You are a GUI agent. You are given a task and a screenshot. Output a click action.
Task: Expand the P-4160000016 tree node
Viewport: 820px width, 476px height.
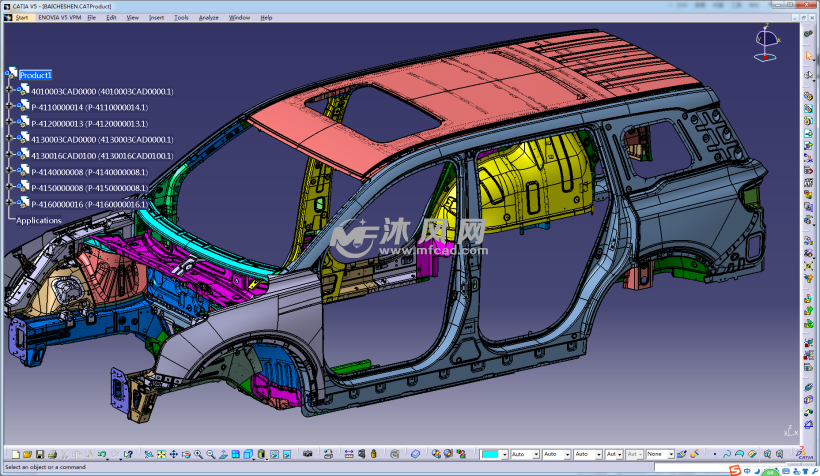(9, 203)
